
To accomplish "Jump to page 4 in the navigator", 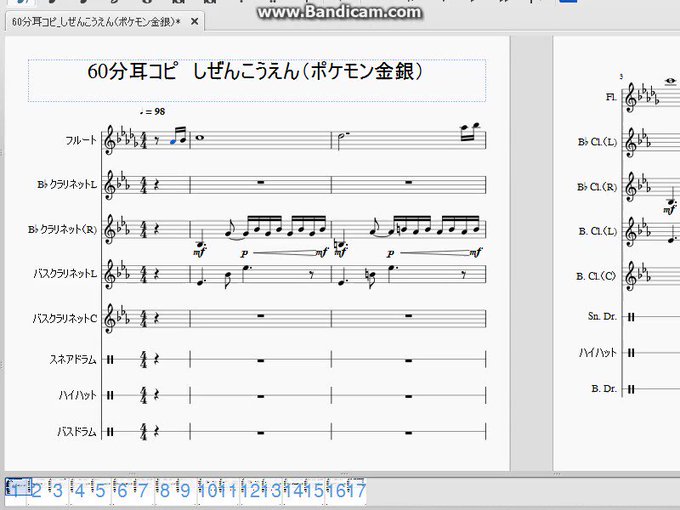I will [x=79, y=490].
